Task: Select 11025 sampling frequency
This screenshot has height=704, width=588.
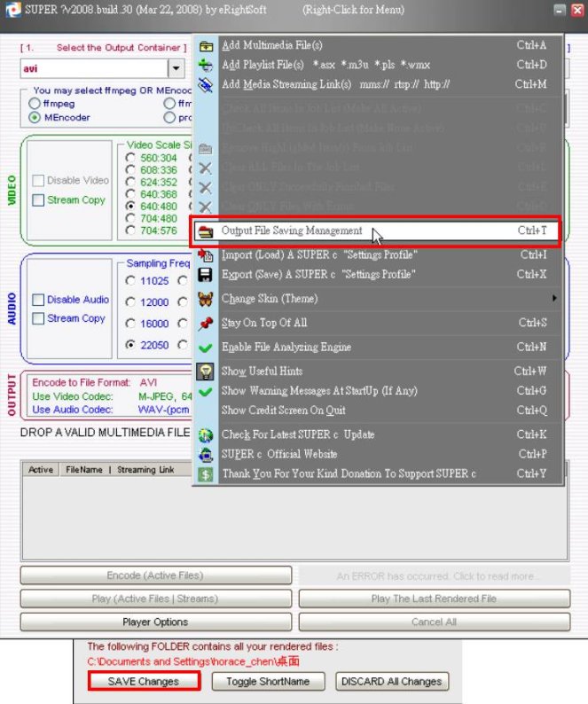Action: click(130, 280)
